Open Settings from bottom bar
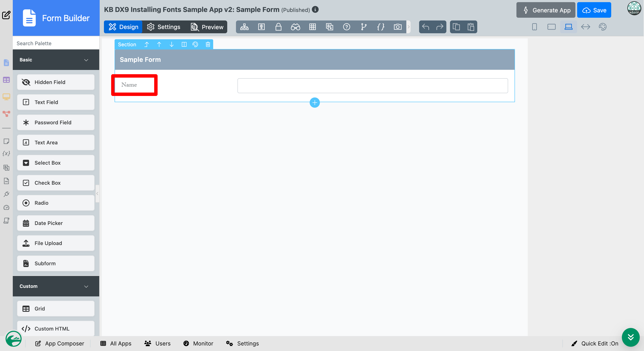The image size is (644, 351). (x=242, y=344)
